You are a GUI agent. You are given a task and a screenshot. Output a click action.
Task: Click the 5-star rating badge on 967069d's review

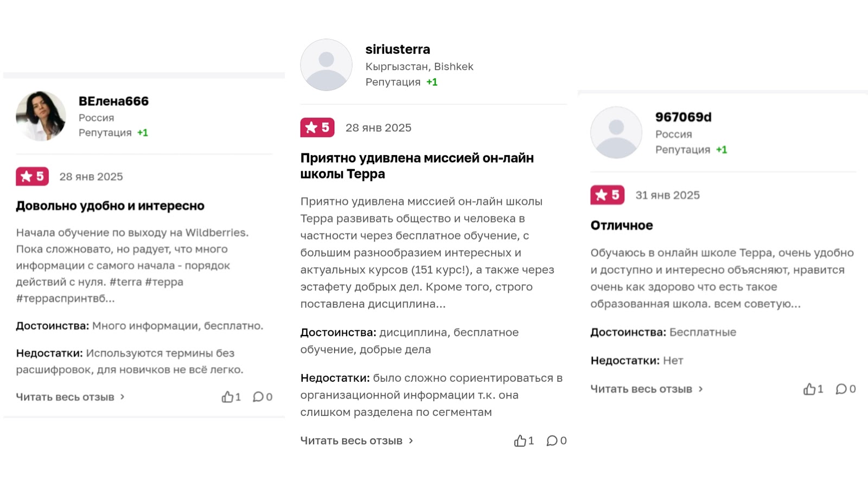click(607, 195)
